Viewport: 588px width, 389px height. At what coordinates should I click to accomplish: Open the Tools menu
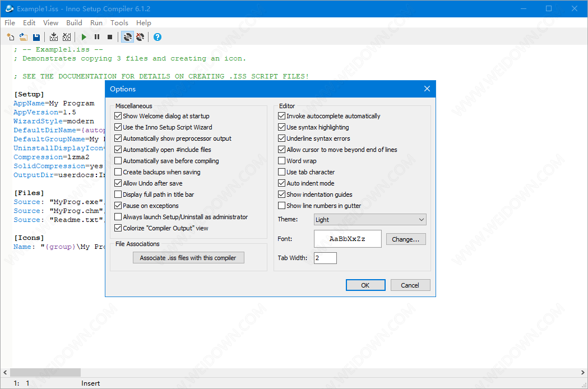(x=119, y=23)
